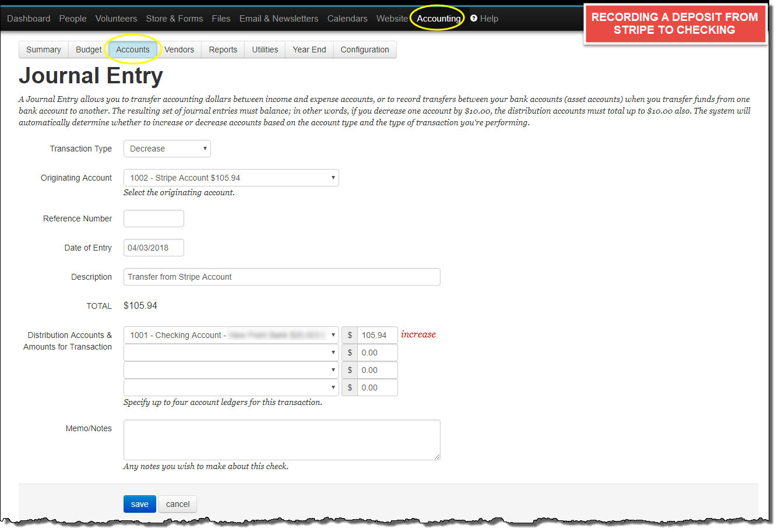Open the Checking Account distribution dropdown
This screenshot has height=532, width=778.
pos(231,335)
